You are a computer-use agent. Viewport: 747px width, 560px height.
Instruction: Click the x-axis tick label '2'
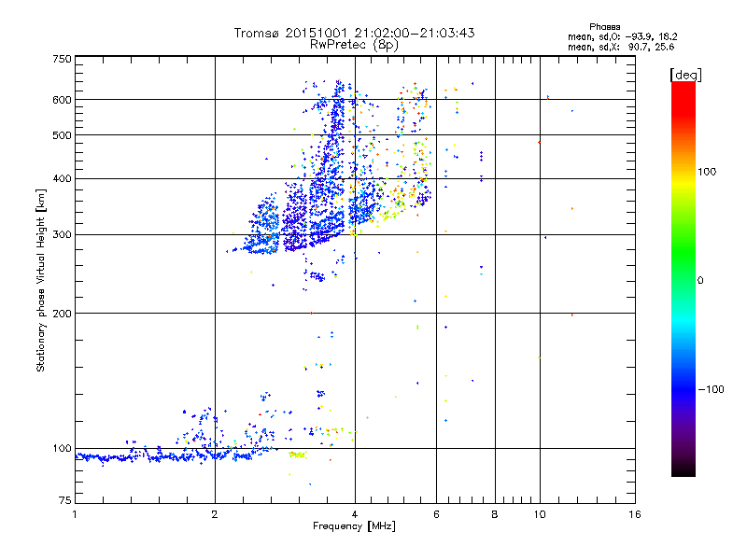(215, 514)
